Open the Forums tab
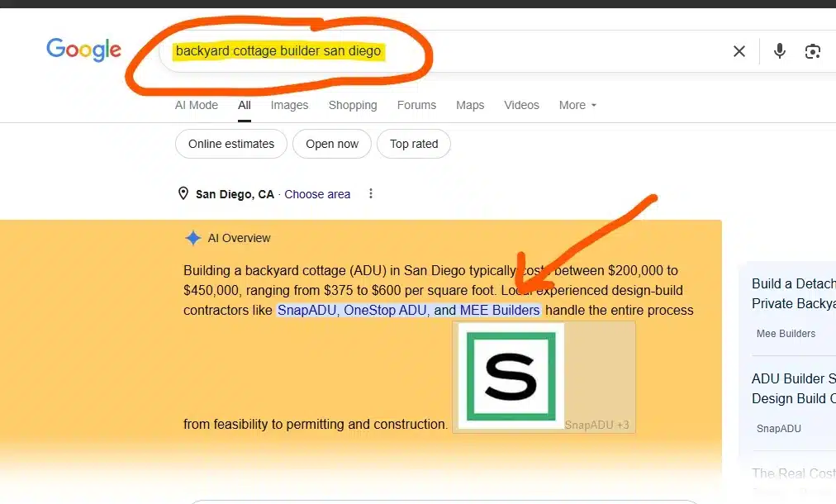 (416, 105)
